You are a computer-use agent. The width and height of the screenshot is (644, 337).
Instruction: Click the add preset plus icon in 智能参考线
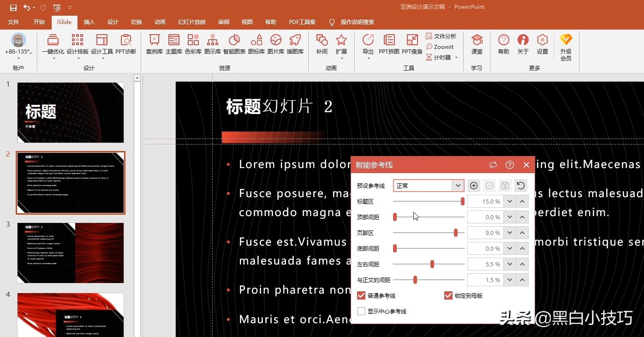pyautogui.click(x=473, y=185)
